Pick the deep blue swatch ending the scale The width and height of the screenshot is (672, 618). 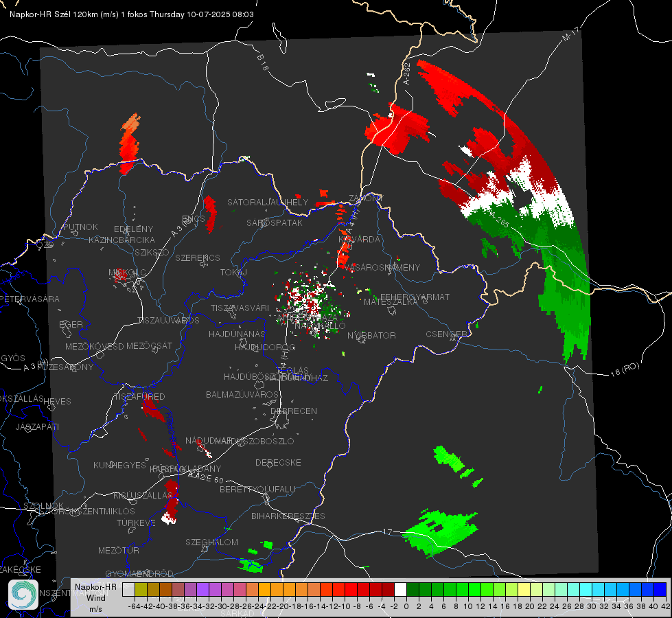tap(660, 590)
